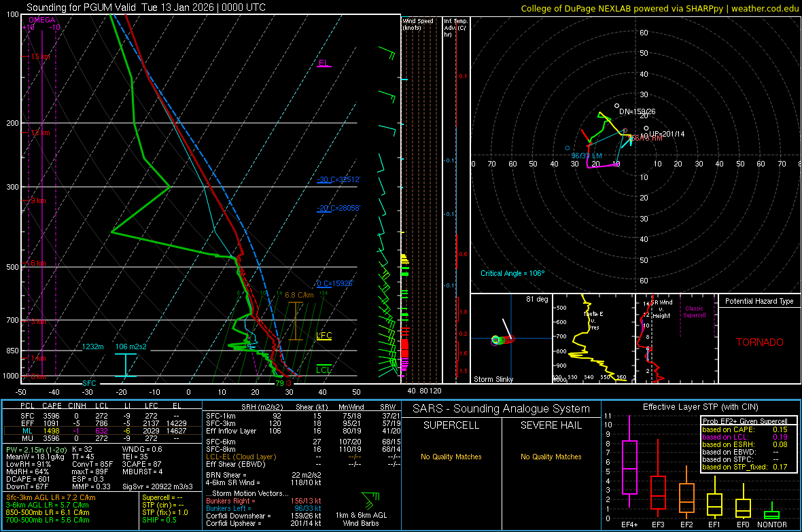
Task: Click the '81 deg' slinky value
Action: pyautogui.click(x=537, y=299)
